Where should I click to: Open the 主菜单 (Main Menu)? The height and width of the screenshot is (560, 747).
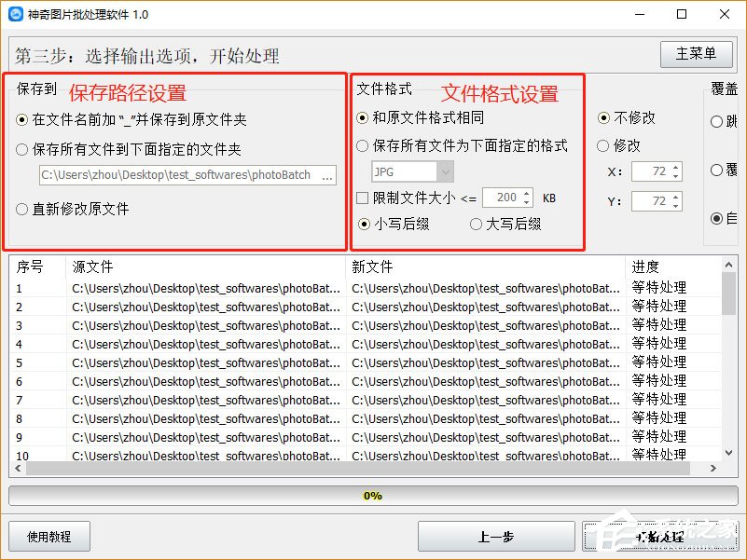point(696,54)
